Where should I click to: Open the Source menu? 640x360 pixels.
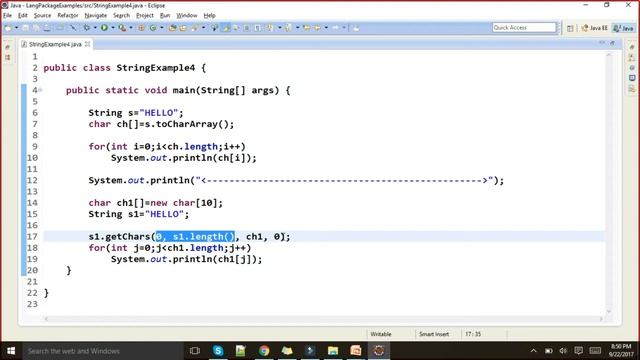coord(42,16)
